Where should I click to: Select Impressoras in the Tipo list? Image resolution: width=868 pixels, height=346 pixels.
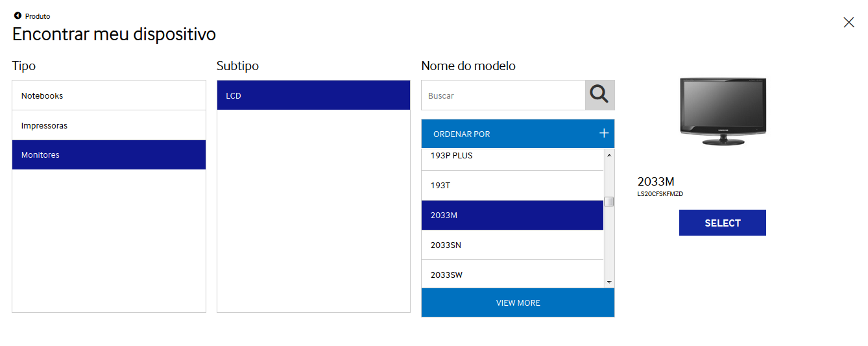tap(109, 125)
